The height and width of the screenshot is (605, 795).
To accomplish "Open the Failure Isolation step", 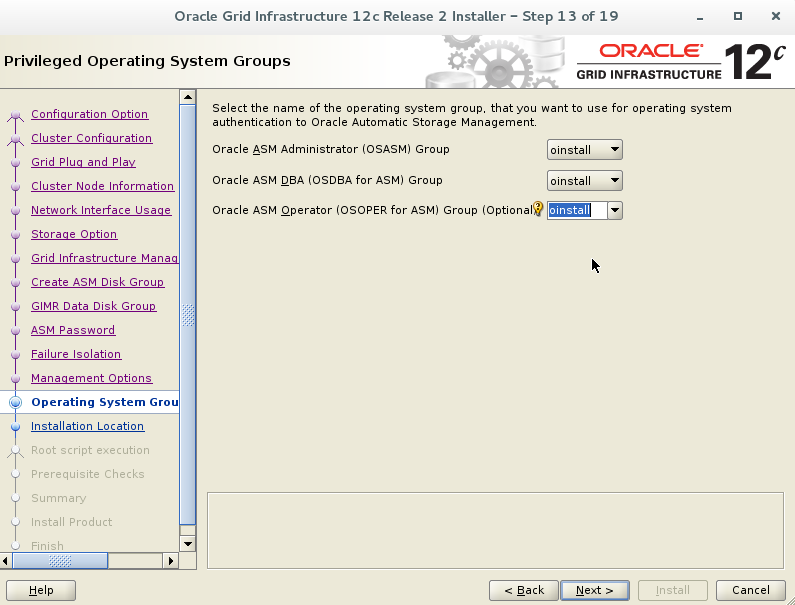I will 76,354.
